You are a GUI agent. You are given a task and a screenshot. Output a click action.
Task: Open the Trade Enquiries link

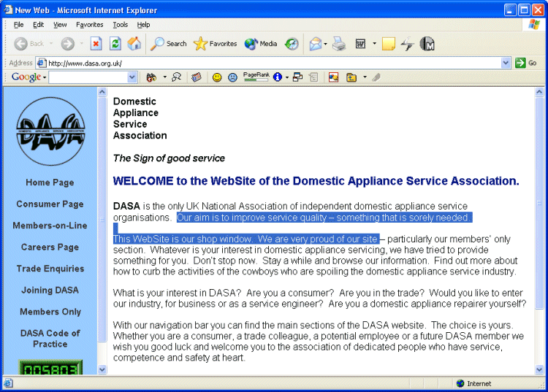coord(50,269)
